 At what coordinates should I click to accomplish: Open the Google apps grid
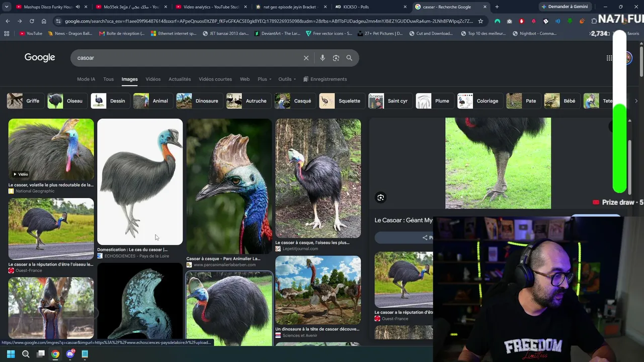(x=609, y=58)
